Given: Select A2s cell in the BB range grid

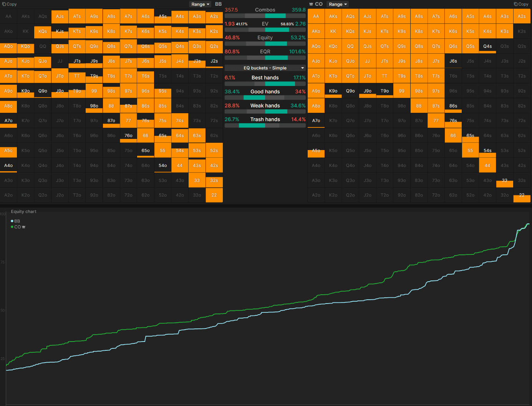Looking at the screenshot, I should click(214, 17).
